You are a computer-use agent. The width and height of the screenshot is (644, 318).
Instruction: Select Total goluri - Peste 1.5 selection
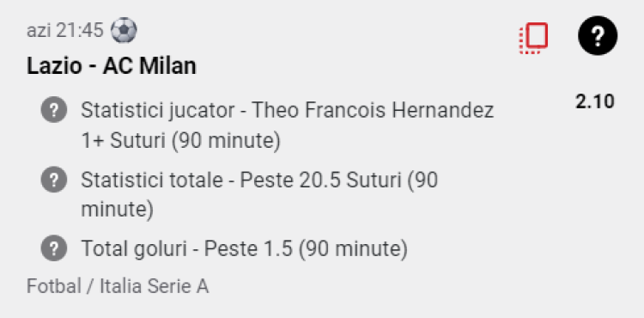pos(245,248)
